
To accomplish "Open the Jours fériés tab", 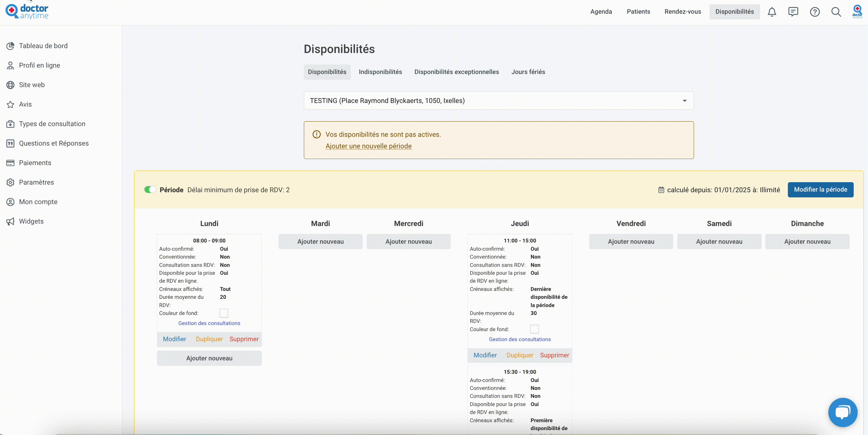I will pyautogui.click(x=528, y=72).
